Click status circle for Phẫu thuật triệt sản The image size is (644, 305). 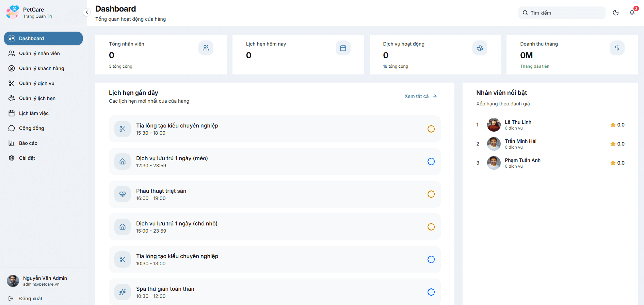click(431, 194)
